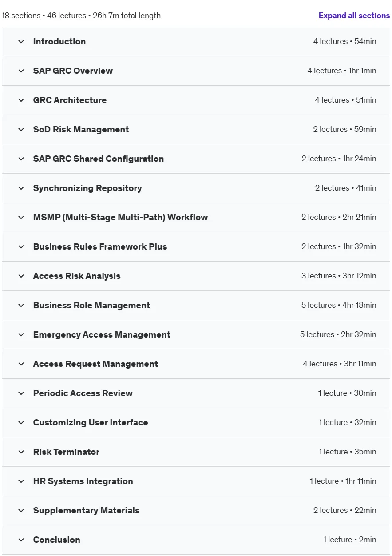Click the Conclusion 1 lecture 2min label

(x=349, y=540)
